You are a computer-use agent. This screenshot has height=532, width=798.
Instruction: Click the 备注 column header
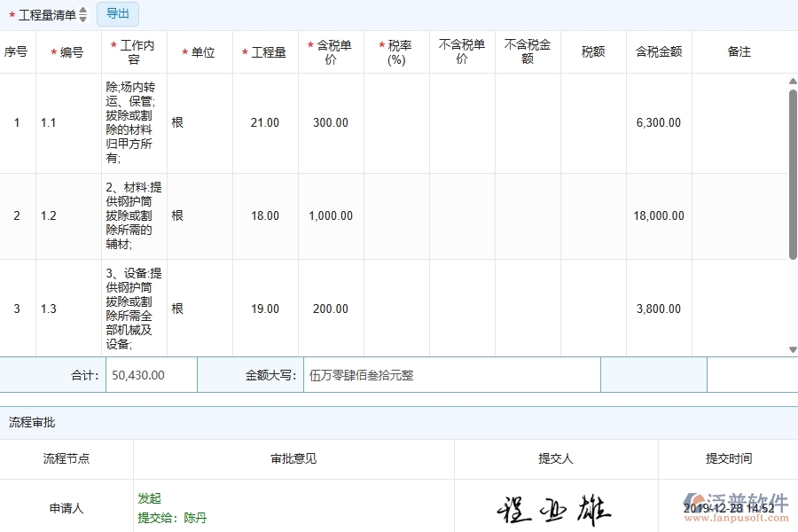tap(739, 51)
